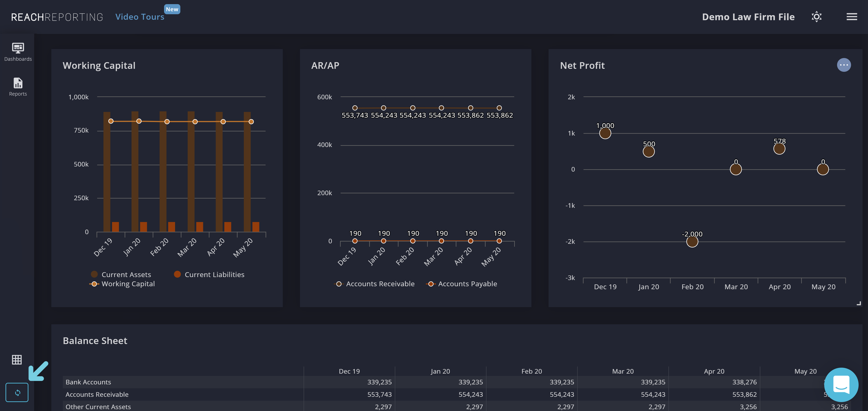Click the Demo Law Firm File title
Viewport: 868px width, 411px height.
coord(748,17)
